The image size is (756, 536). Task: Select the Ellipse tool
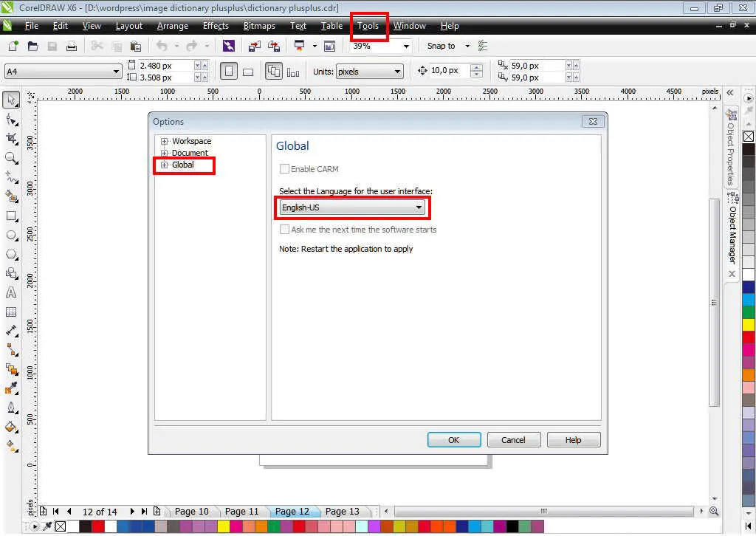pos(11,236)
